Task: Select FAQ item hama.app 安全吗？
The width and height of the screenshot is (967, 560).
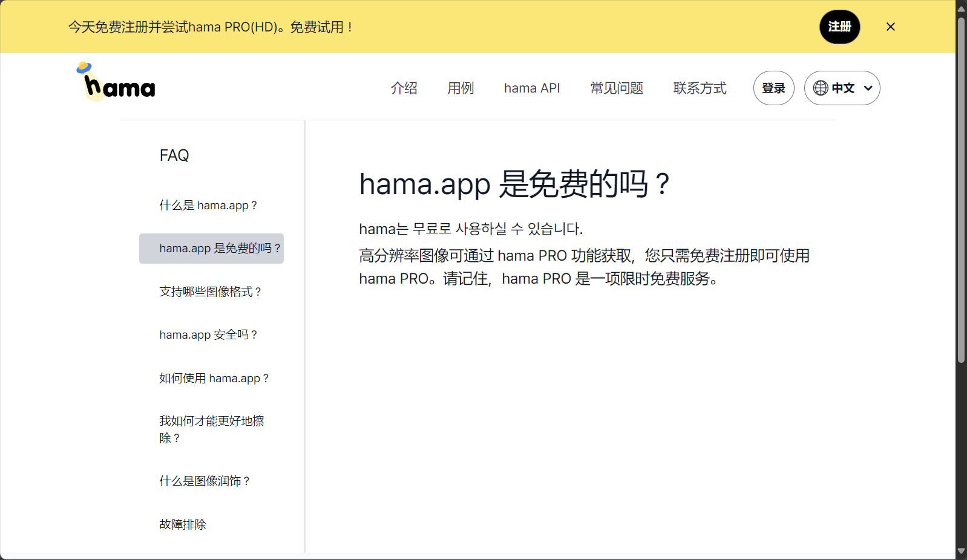Action: (x=209, y=335)
